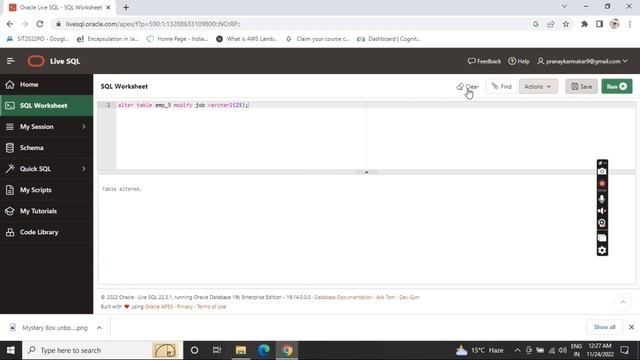Expand the Mystery Box download options arrow

99,328
